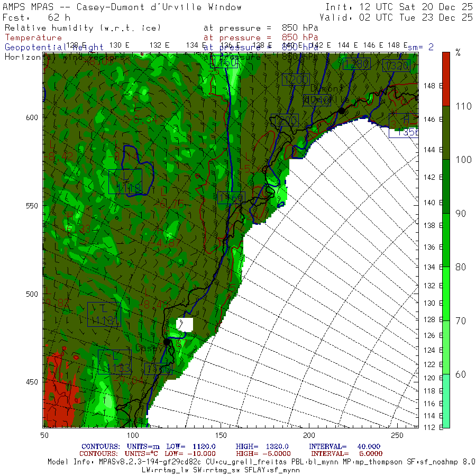This screenshot has height=476, width=476.
Task: Click the "112 E" longitude label
Action: click(433, 427)
